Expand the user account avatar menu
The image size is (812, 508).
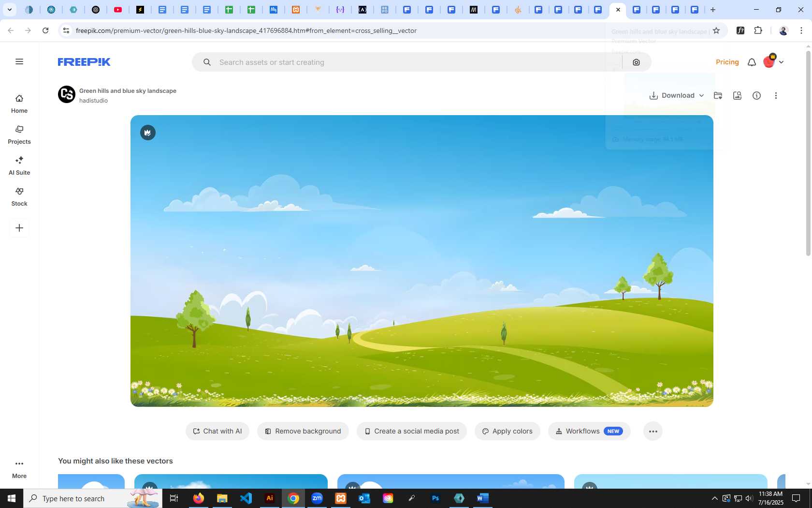(x=773, y=61)
